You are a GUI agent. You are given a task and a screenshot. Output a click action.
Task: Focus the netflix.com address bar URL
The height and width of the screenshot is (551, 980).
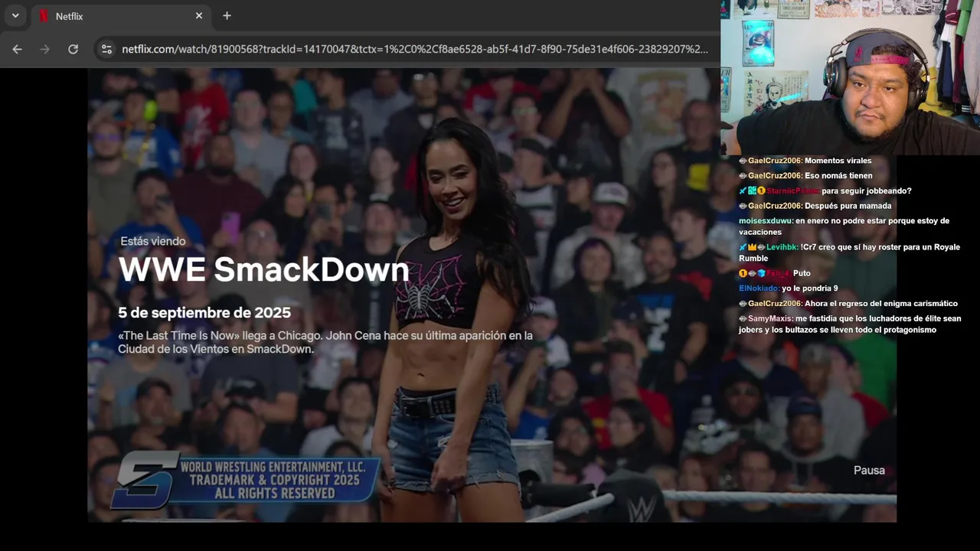[x=415, y=49]
